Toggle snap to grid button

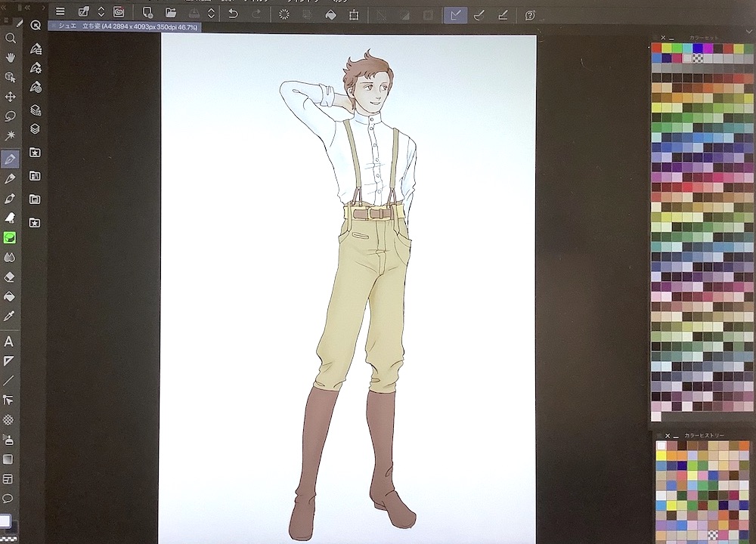pyautogui.click(x=503, y=14)
